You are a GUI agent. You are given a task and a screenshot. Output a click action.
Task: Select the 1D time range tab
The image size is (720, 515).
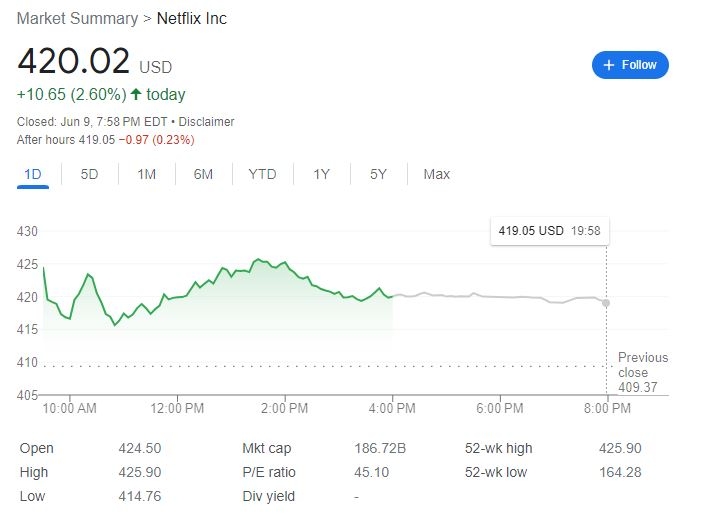(33, 174)
